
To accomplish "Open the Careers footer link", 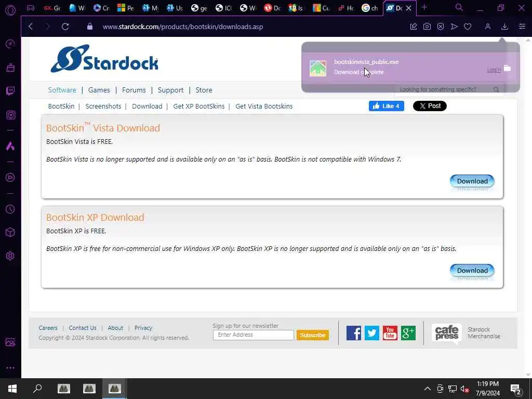I will pyautogui.click(x=48, y=328).
